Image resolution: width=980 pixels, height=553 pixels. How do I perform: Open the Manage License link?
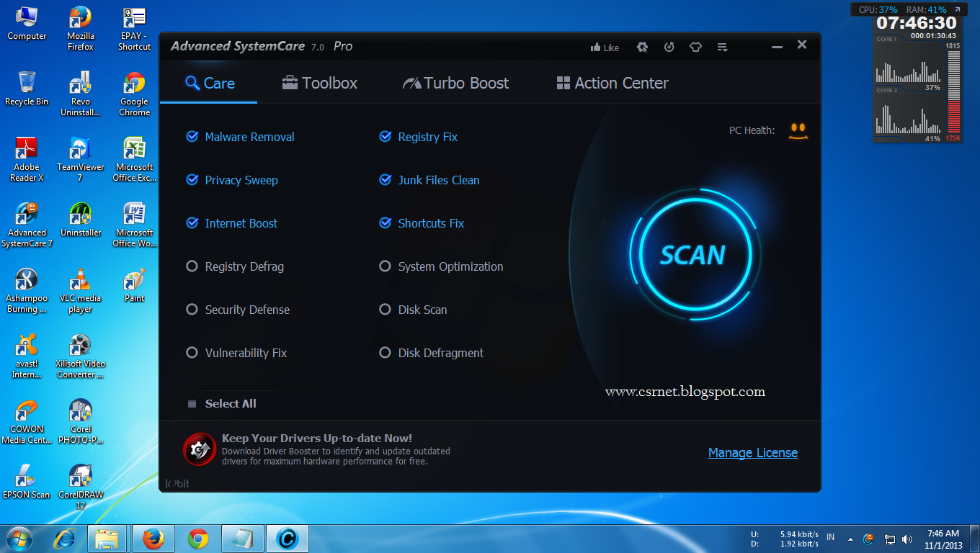[753, 453]
